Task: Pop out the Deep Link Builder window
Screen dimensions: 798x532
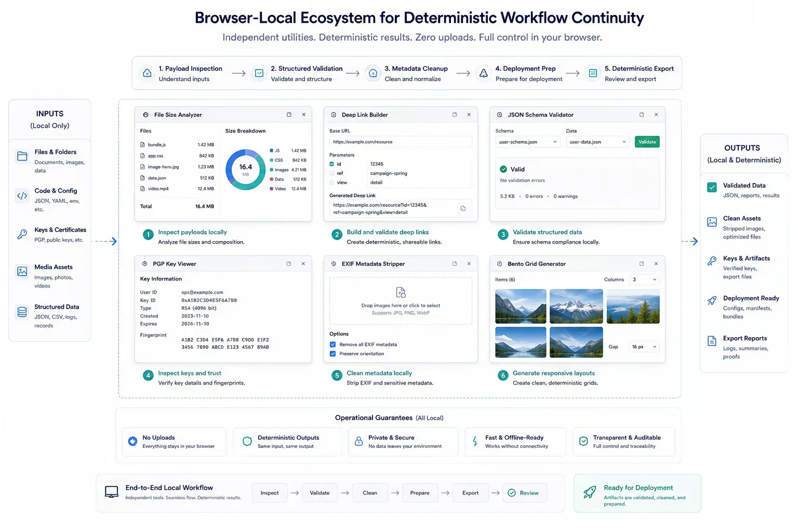Action: coord(455,114)
